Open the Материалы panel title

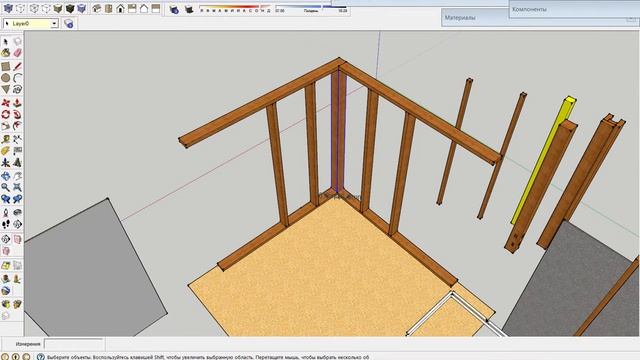pyautogui.click(x=460, y=18)
